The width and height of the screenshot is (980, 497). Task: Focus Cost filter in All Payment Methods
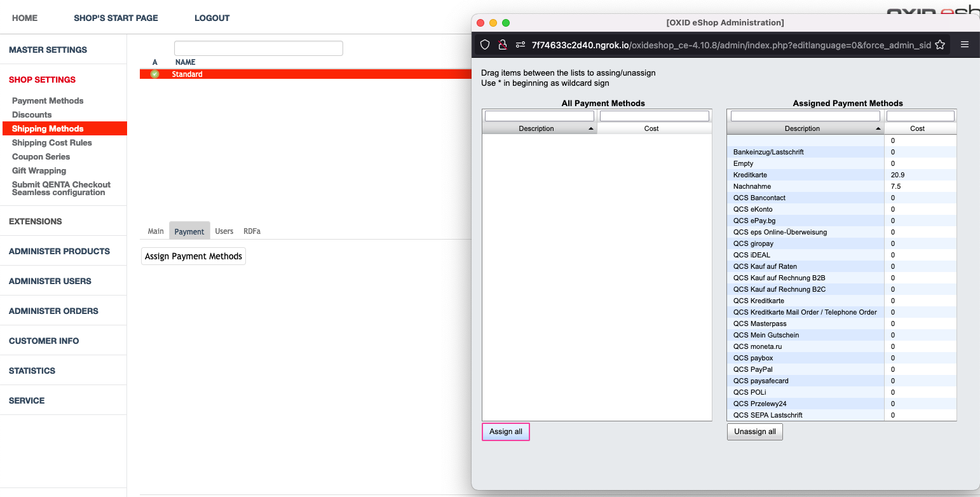tap(655, 116)
